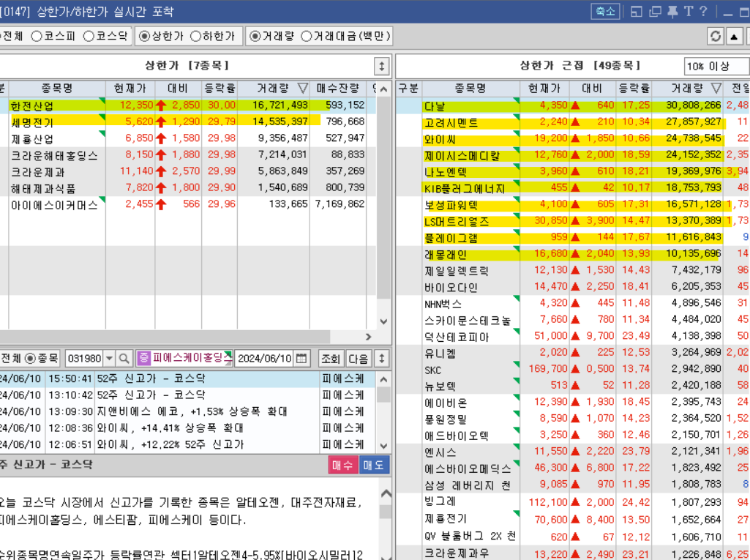Click the red up arrow in the 아이에스이커머스 row
The height and width of the screenshot is (560, 750).
(161, 205)
